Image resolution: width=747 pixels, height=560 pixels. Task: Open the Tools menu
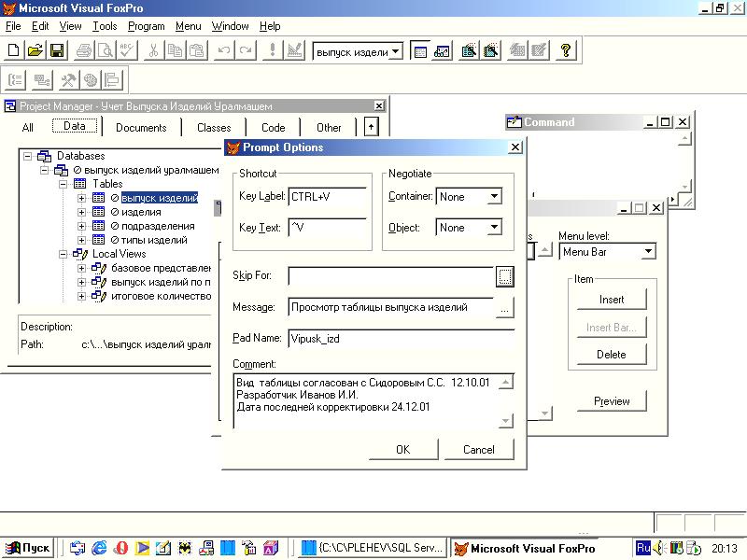click(105, 26)
